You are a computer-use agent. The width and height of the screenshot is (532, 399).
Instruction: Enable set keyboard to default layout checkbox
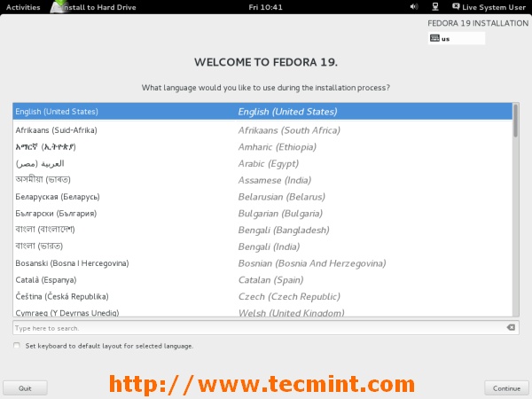click(x=17, y=346)
